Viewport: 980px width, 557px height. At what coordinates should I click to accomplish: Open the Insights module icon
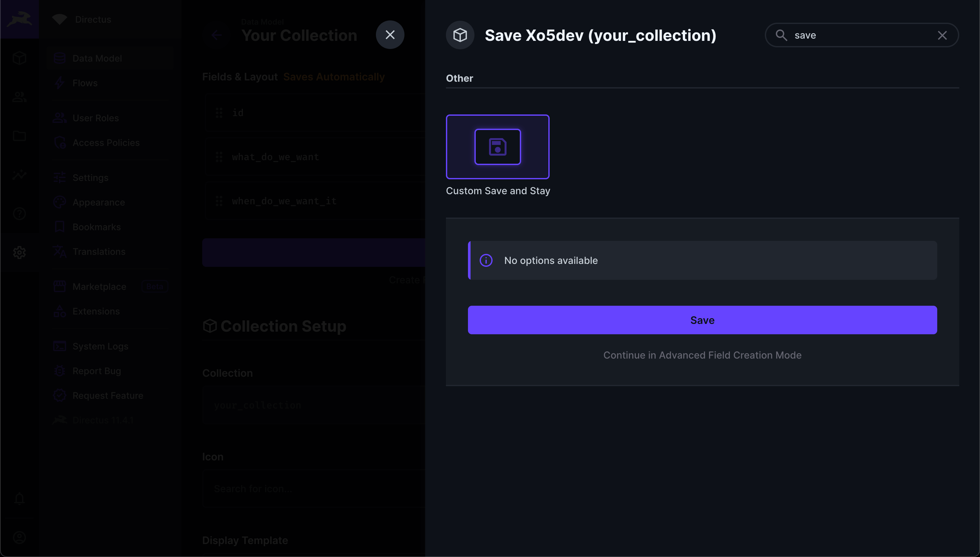(x=19, y=175)
